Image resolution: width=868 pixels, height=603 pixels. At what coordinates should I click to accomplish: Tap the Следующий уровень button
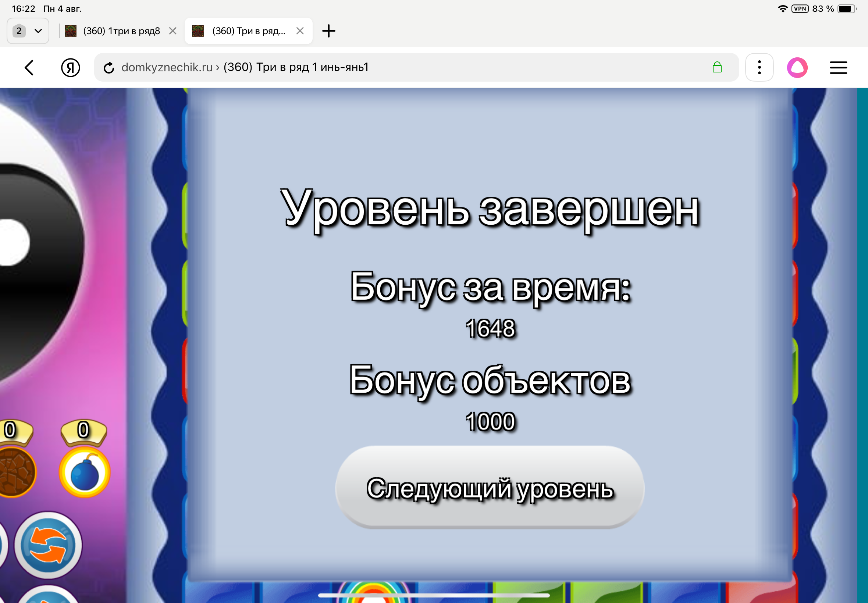click(x=490, y=488)
